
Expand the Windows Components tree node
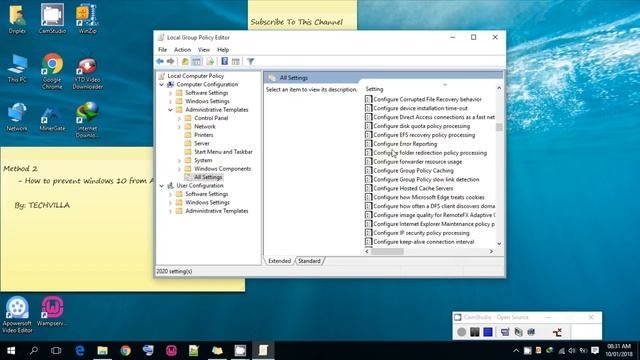click(x=179, y=169)
